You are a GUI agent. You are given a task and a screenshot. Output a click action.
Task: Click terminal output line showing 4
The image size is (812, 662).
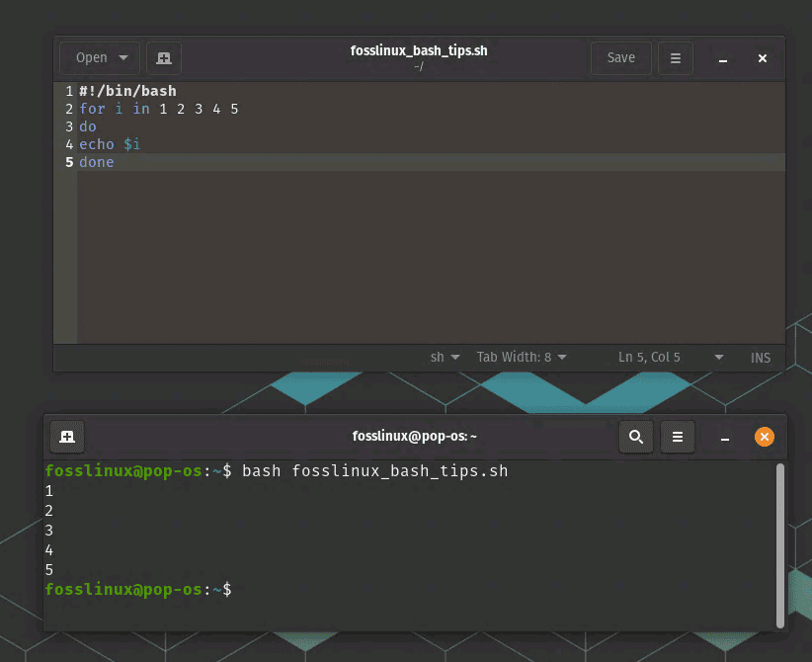click(x=49, y=550)
